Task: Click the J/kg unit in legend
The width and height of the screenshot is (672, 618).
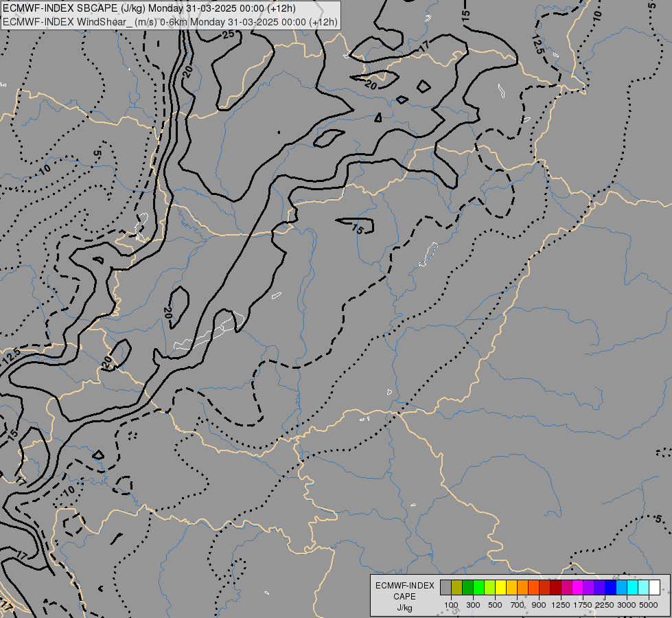Action: pyautogui.click(x=404, y=608)
